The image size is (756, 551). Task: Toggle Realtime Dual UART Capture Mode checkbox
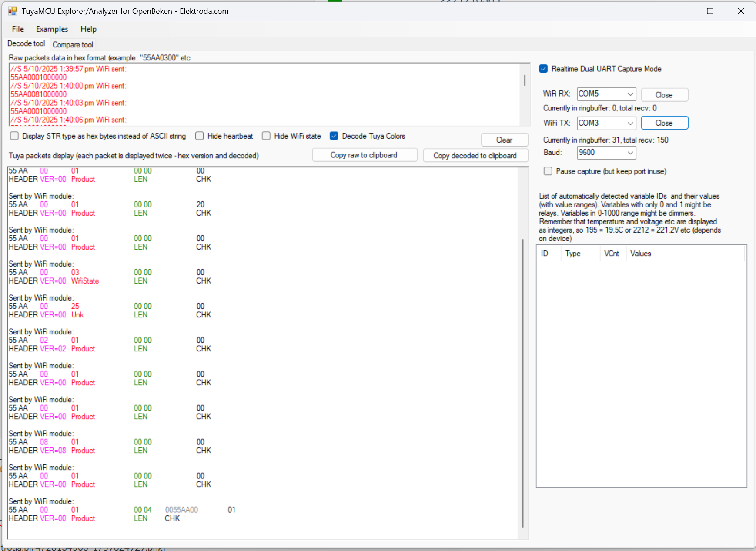(543, 69)
